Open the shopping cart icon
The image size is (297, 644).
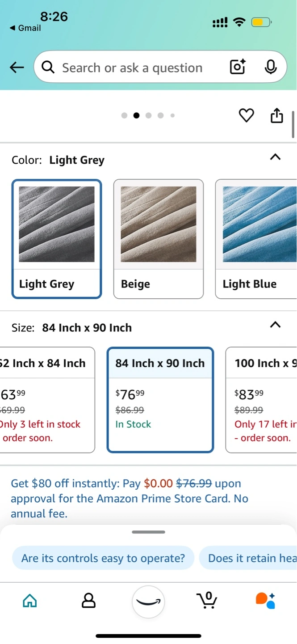[x=207, y=600]
